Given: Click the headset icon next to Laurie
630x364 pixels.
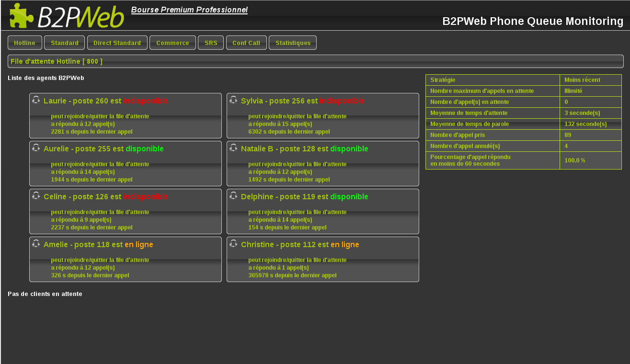Looking at the screenshot, I should tap(36, 100).
